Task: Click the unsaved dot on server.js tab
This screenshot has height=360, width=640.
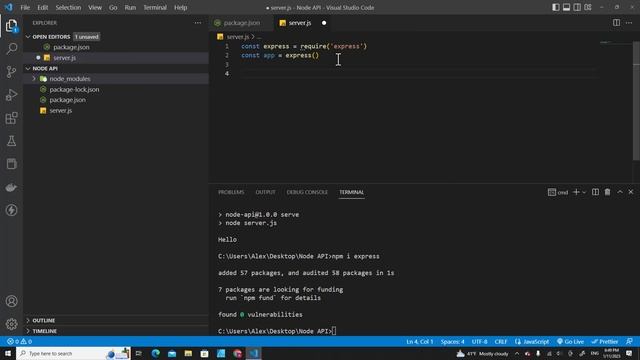Action: [324, 23]
